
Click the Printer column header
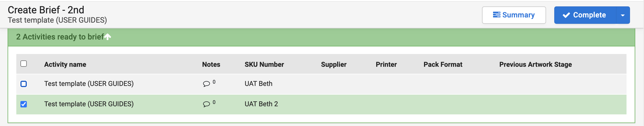(386, 64)
